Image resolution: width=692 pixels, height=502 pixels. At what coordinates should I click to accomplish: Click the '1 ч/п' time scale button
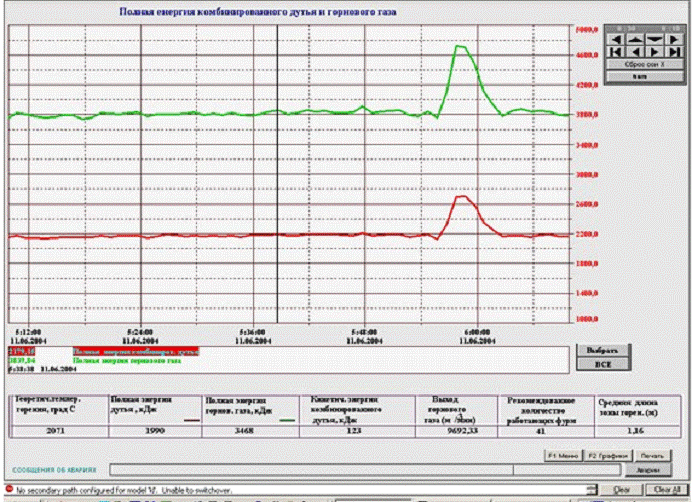[643, 76]
